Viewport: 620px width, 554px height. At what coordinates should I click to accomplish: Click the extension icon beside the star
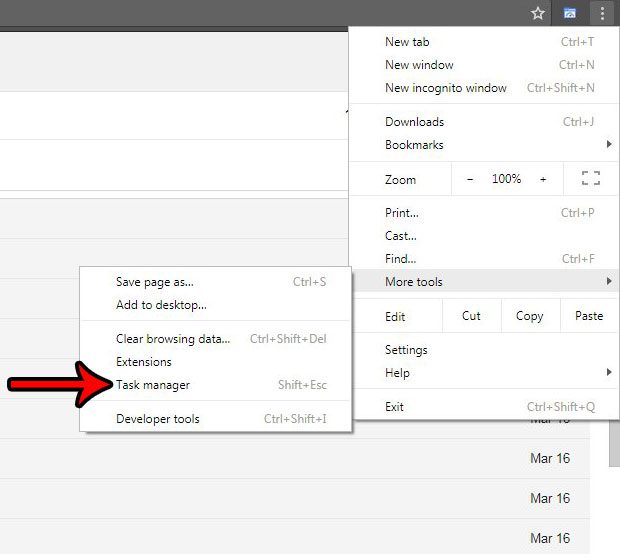pos(569,13)
